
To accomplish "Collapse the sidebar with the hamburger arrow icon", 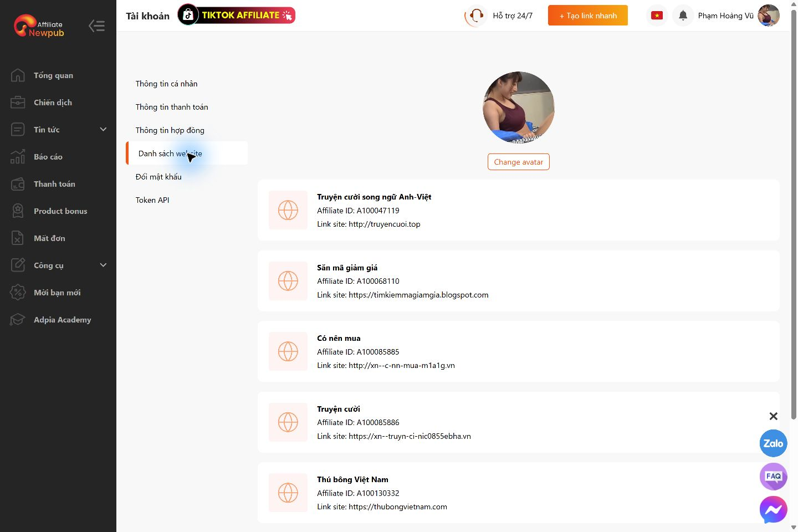I will (x=97, y=25).
